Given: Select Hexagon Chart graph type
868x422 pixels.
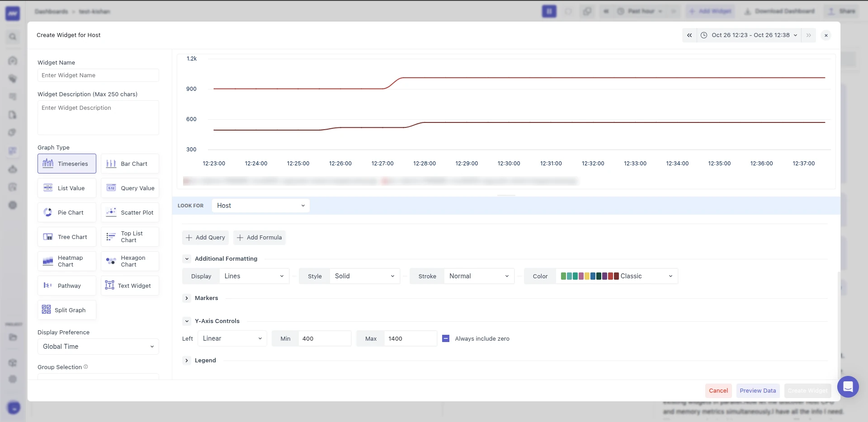Looking at the screenshot, I should coord(130,261).
